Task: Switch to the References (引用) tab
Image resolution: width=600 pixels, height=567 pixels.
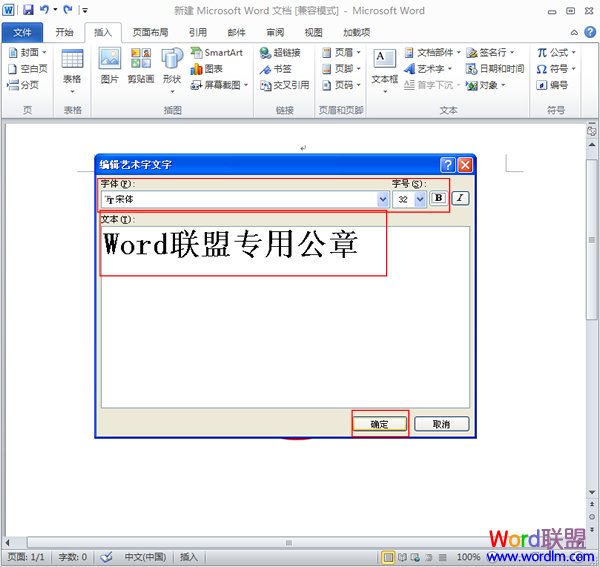Action: coord(198,33)
